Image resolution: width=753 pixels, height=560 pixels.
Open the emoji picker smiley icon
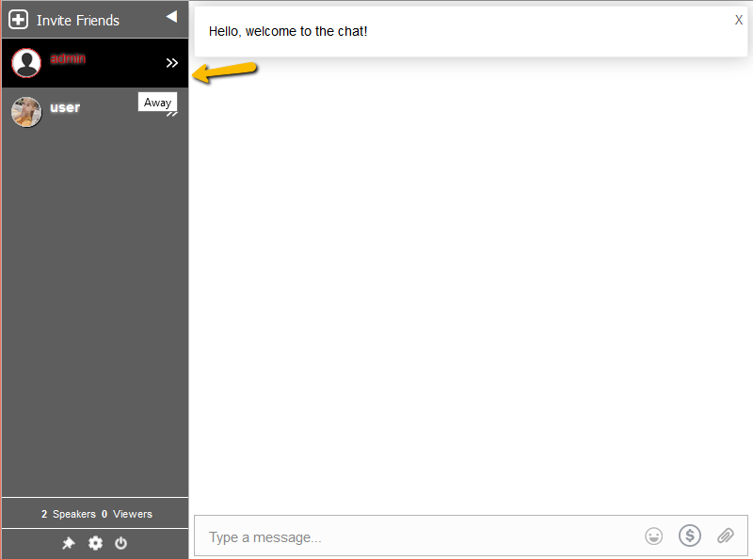pos(653,536)
